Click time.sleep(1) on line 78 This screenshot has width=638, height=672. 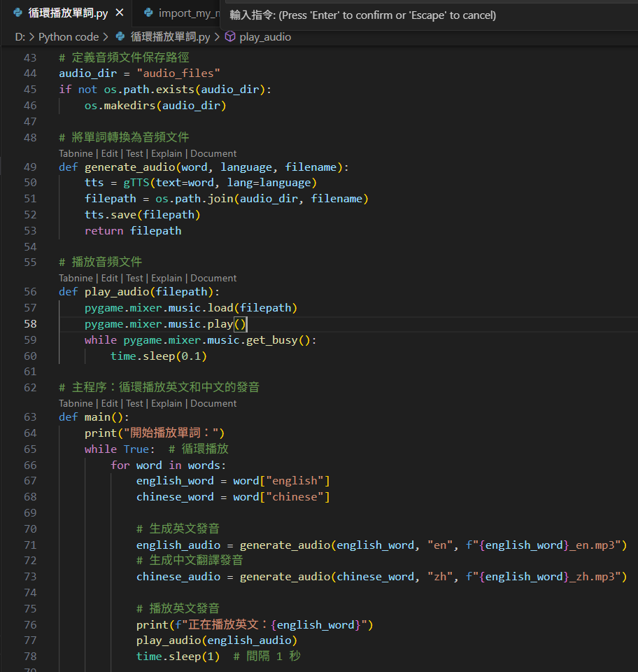pos(178,657)
